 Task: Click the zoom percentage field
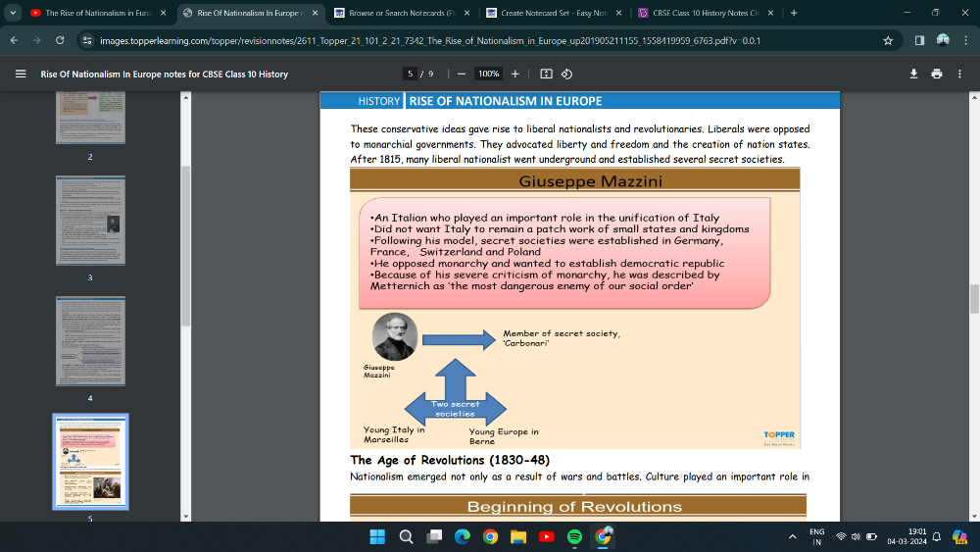tap(488, 74)
